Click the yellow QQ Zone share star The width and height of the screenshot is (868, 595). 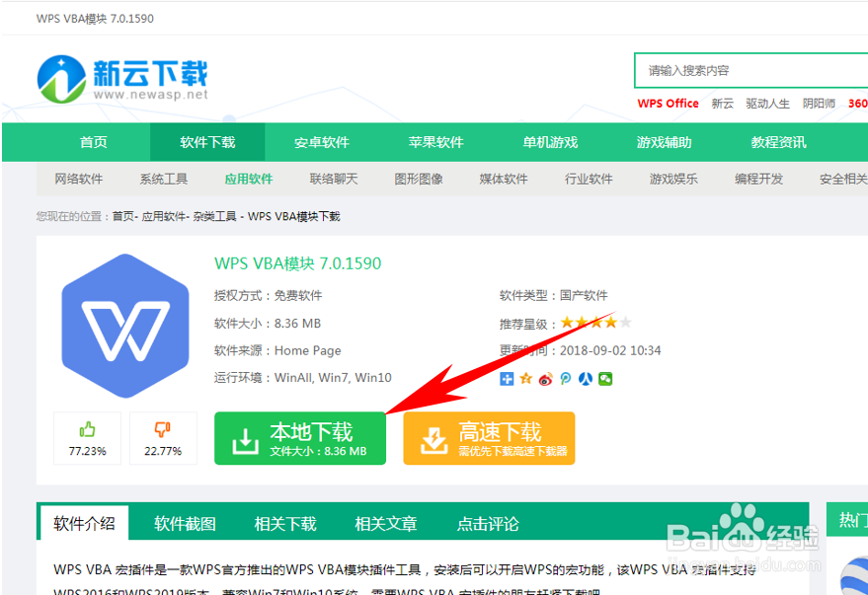(526, 378)
